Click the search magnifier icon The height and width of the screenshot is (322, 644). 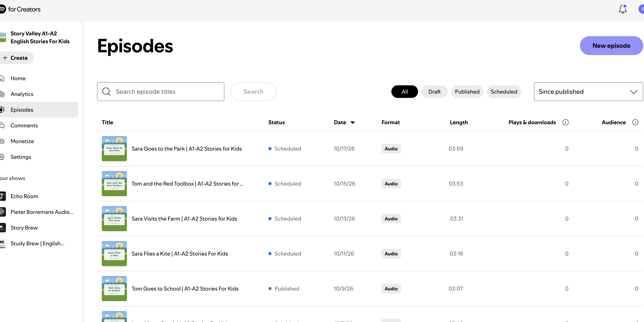(x=106, y=92)
